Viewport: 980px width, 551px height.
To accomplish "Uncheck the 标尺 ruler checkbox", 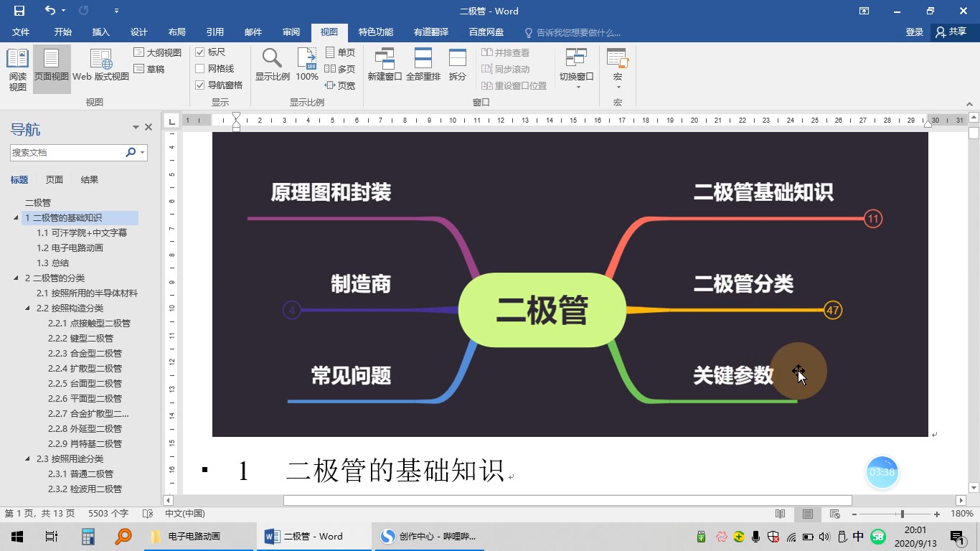I will click(x=200, y=52).
